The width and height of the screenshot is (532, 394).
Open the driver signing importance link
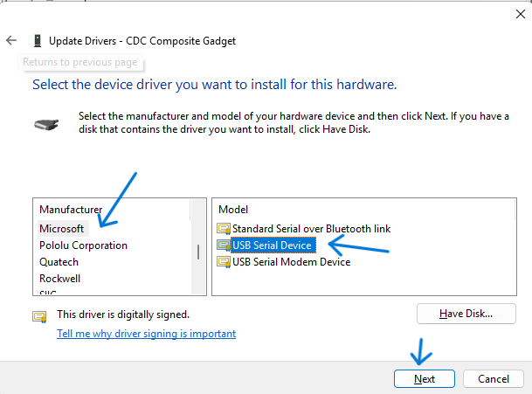146,334
